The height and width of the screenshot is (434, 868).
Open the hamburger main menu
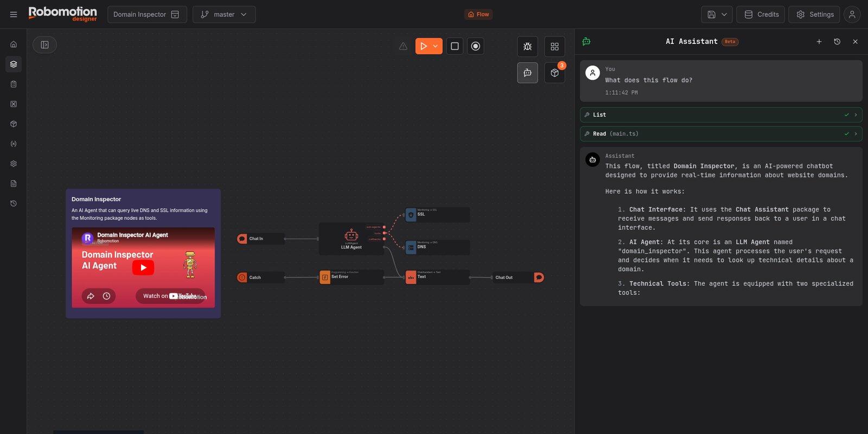tap(14, 15)
